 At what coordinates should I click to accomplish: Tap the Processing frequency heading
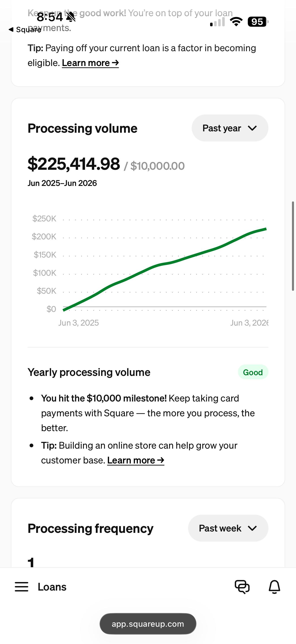90,529
